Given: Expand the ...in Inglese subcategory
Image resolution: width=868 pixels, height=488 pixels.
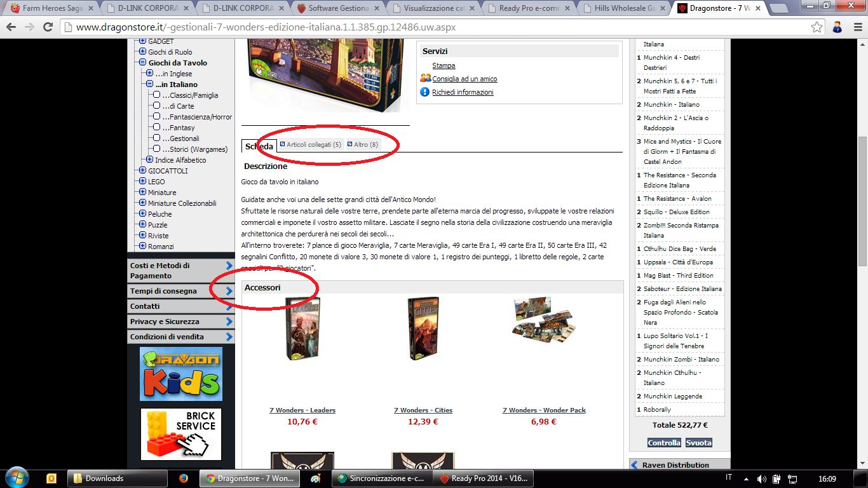Looking at the screenshot, I should (x=149, y=74).
